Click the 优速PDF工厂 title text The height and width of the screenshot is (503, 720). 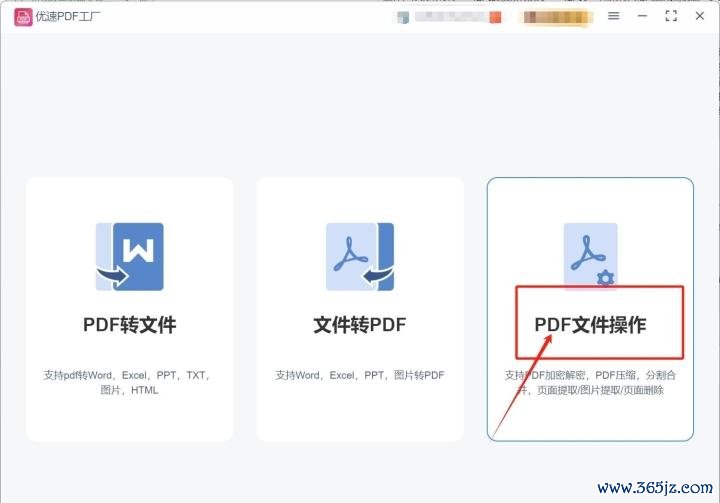[68, 17]
